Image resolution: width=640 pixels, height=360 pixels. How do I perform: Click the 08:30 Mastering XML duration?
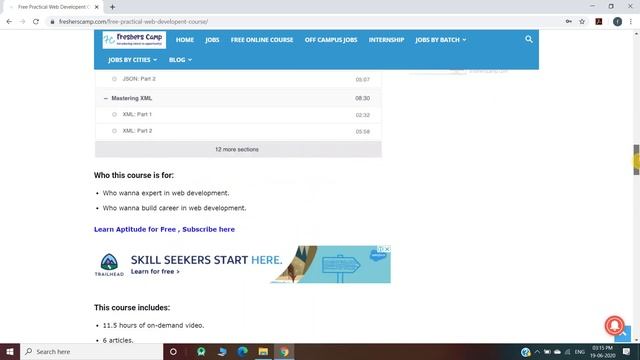[x=362, y=98]
